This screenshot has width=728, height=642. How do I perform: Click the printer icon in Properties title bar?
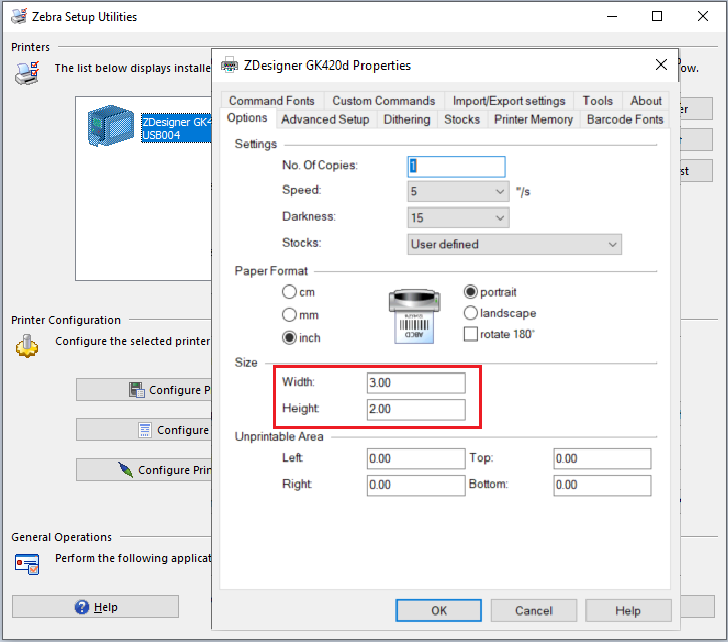229,65
